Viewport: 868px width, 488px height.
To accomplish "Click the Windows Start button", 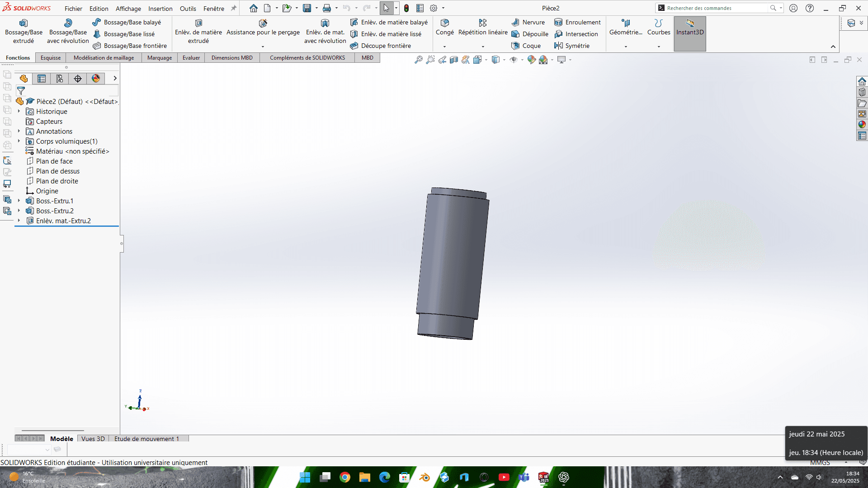I will coord(305,477).
